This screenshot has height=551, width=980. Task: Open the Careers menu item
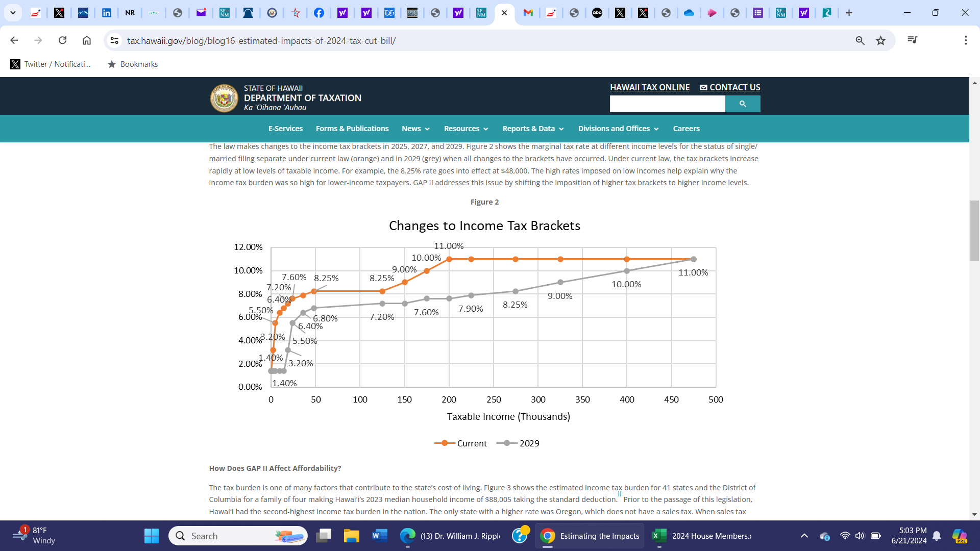click(x=686, y=129)
